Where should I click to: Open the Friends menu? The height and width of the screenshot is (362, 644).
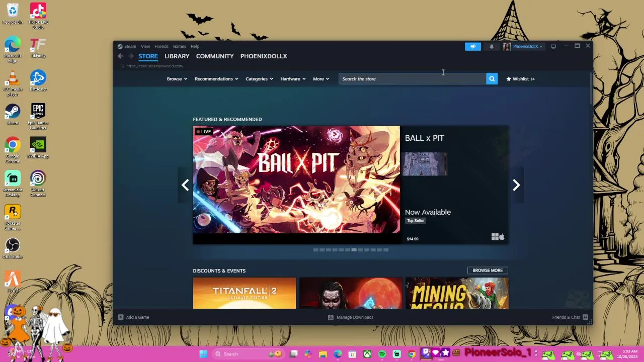(162, 46)
